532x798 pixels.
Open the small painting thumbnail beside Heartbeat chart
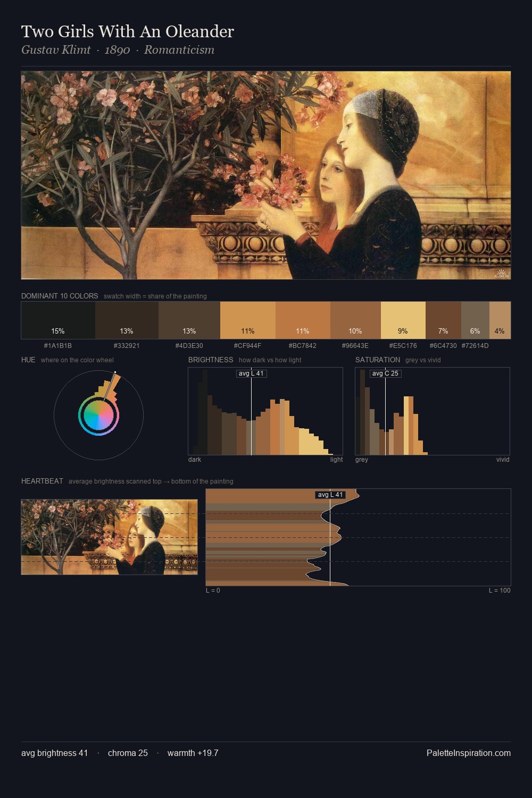tap(109, 537)
